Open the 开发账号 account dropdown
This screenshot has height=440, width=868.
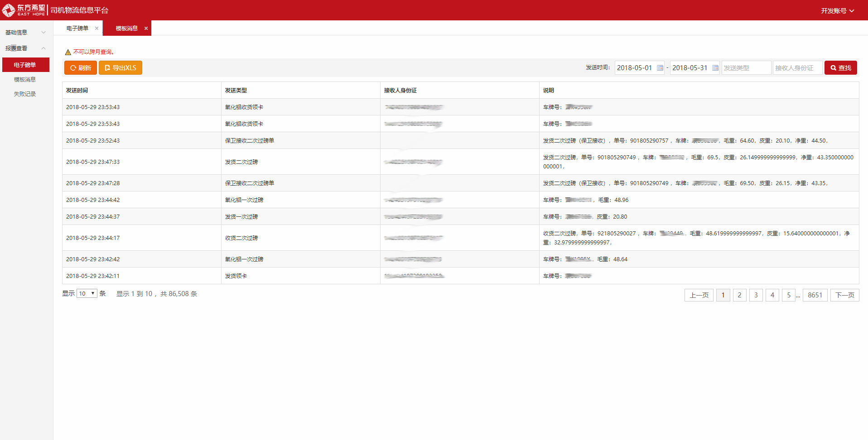pos(837,10)
